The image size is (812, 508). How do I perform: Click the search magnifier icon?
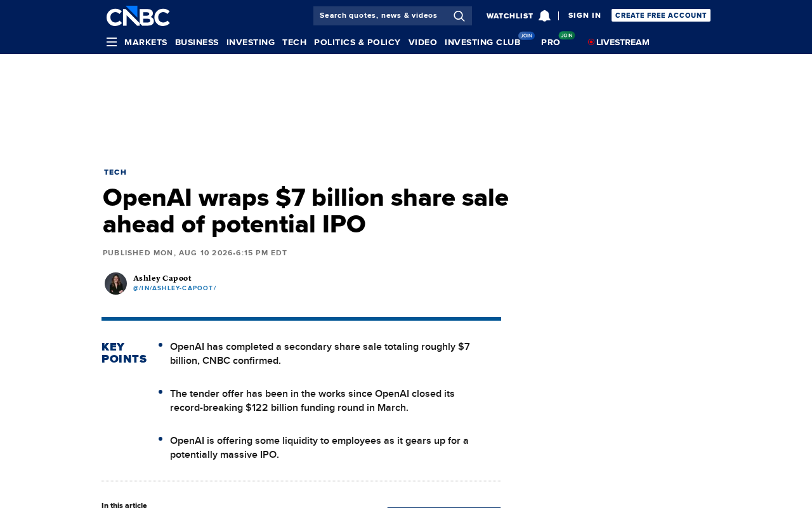459,16
